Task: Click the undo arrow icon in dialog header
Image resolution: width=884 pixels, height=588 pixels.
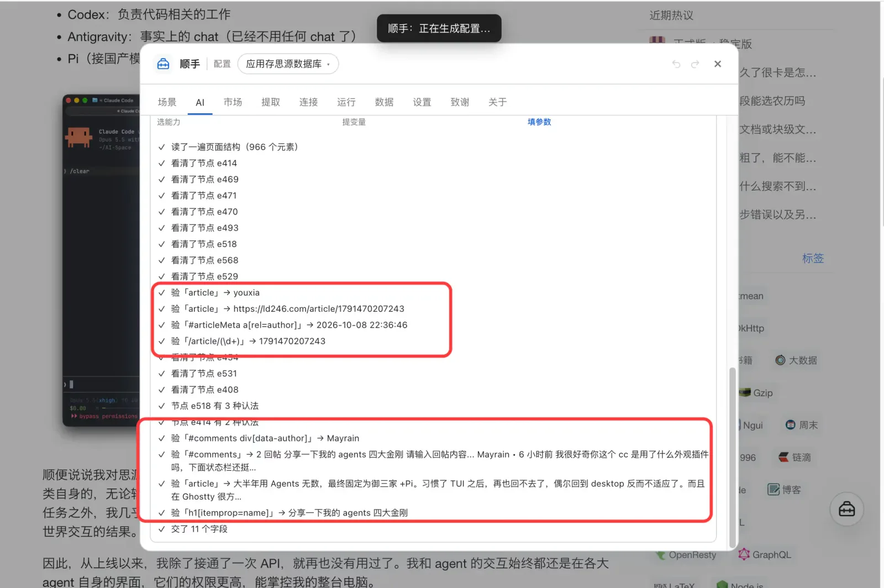Action: (x=676, y=64)
